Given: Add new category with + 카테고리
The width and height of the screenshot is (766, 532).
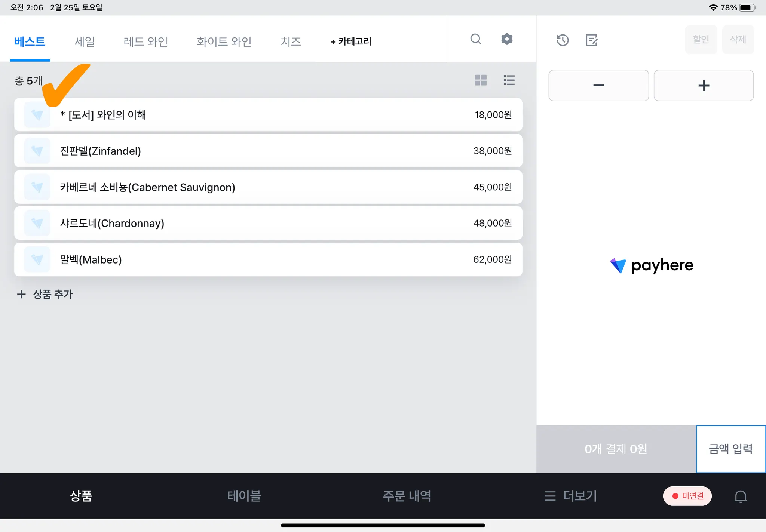Looking at the screenshot, I should point(351,41).
